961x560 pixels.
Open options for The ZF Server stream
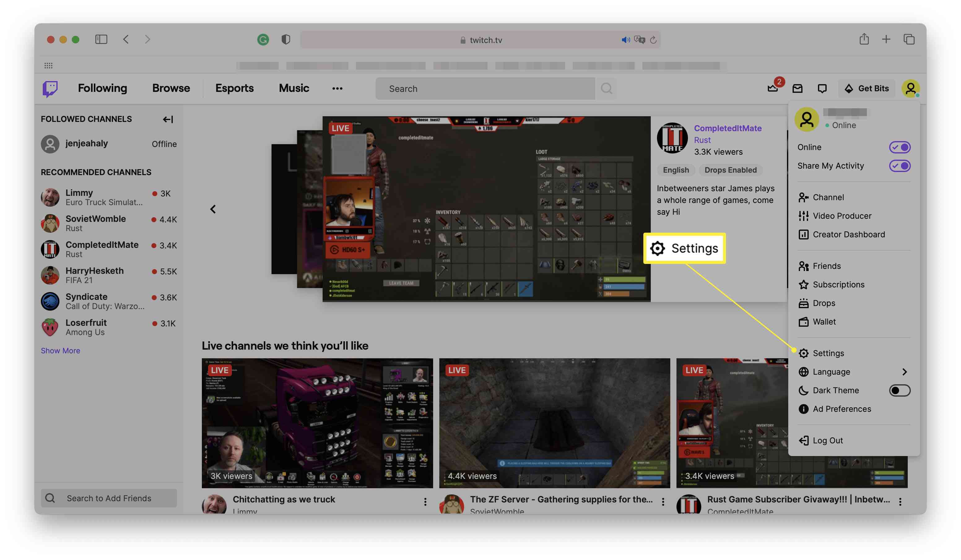663,502
